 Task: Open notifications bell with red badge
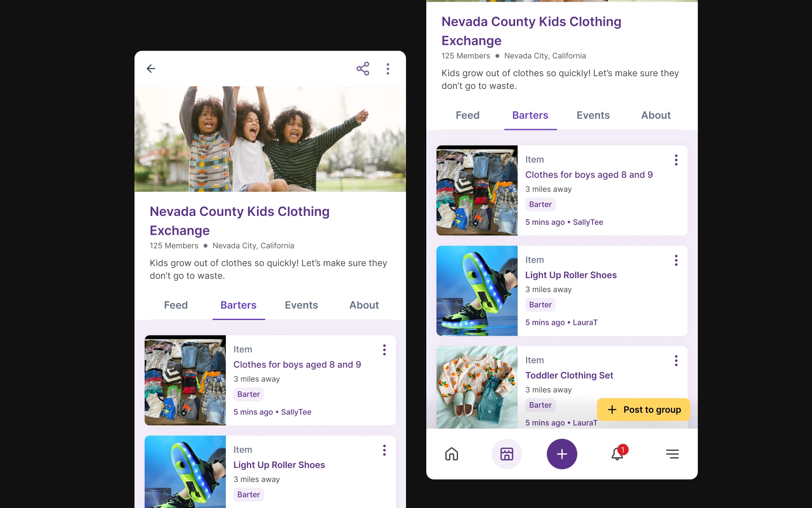618,453
